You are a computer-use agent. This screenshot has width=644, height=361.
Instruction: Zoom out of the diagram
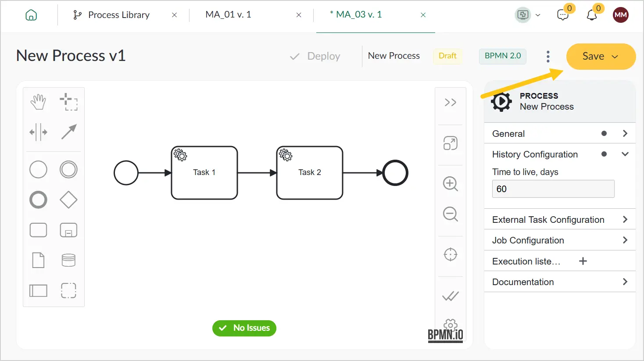pyautogui.click(x=451, y=214)
